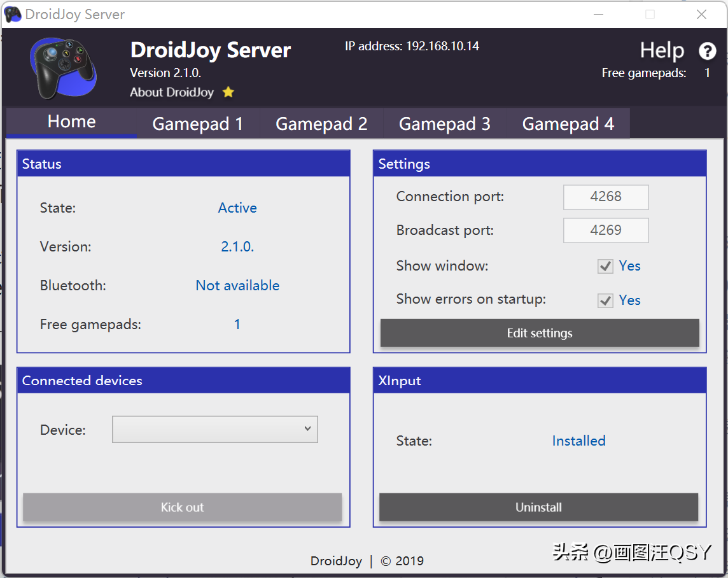
Task: Open the Gamepad 2 tab
Action: (x=321, y=124)
